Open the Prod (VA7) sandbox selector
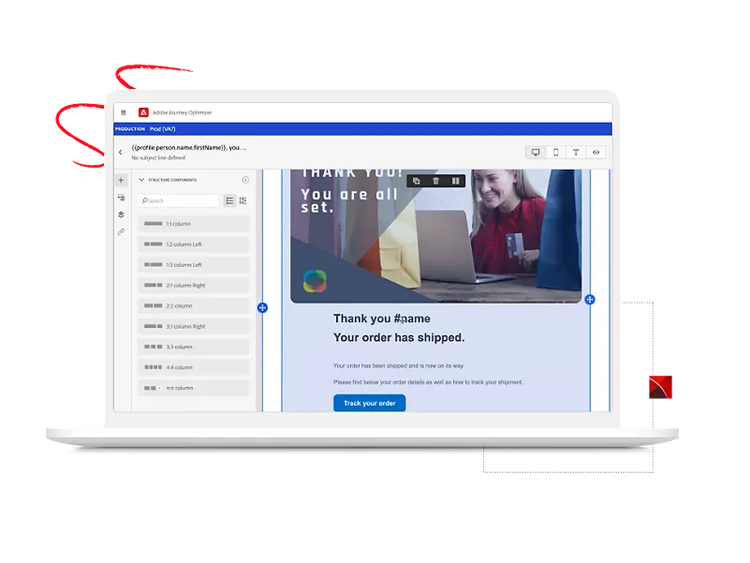This screenshot has height=563, width=750. 164,129
